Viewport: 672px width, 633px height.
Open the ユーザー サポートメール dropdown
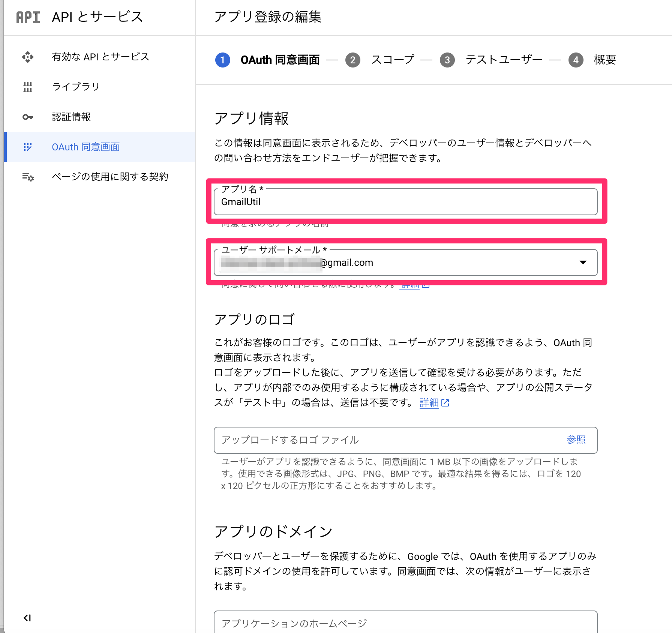[406, 262]
